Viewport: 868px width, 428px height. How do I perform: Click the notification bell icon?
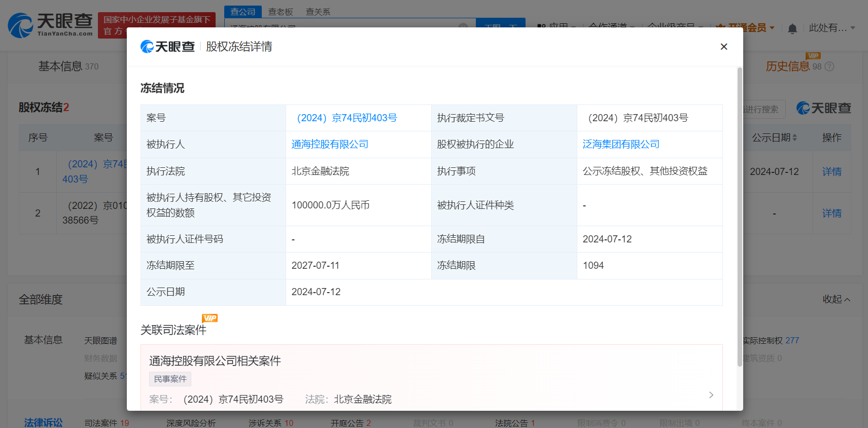click(x=792, y=28)
